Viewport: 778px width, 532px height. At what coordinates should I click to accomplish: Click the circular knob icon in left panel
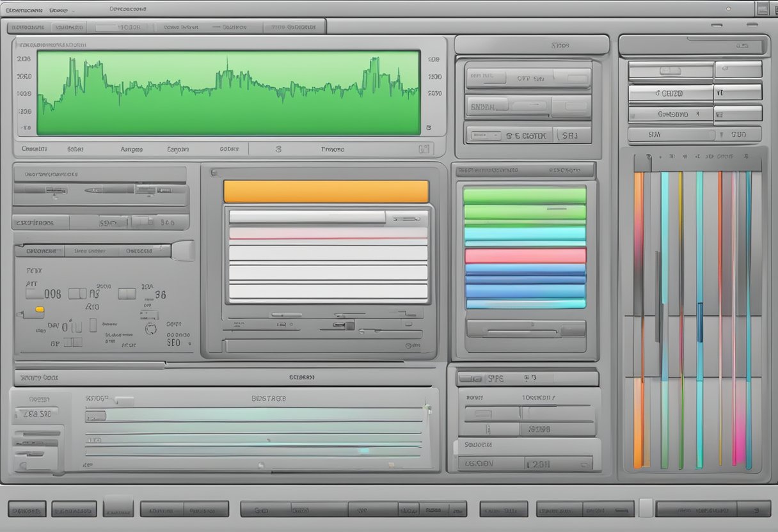[x=151, y=329]
